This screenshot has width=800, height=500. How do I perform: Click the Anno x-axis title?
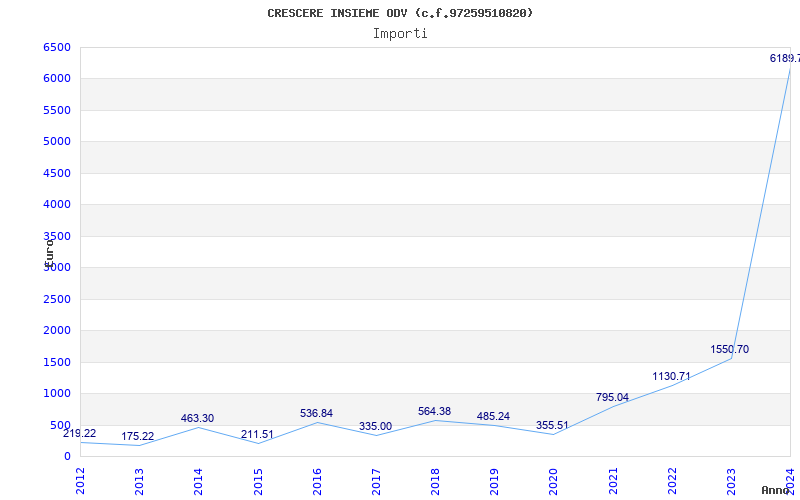point(777,490)
